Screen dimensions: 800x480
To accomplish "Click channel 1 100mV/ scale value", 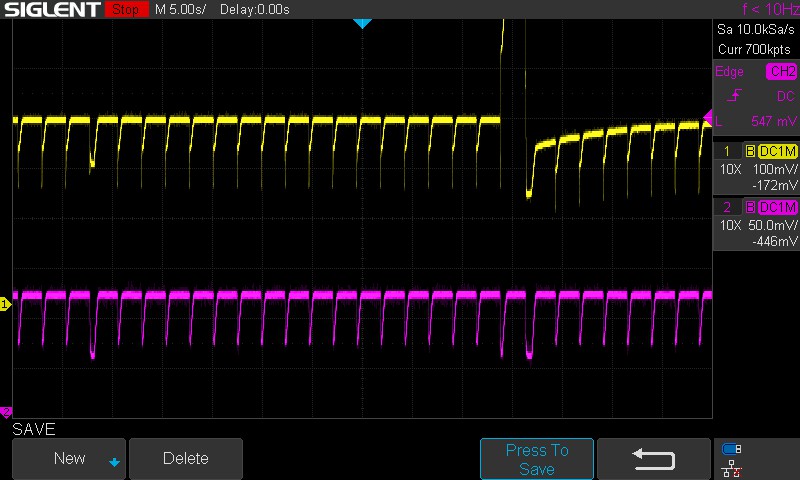I will (x=775, y=169).
